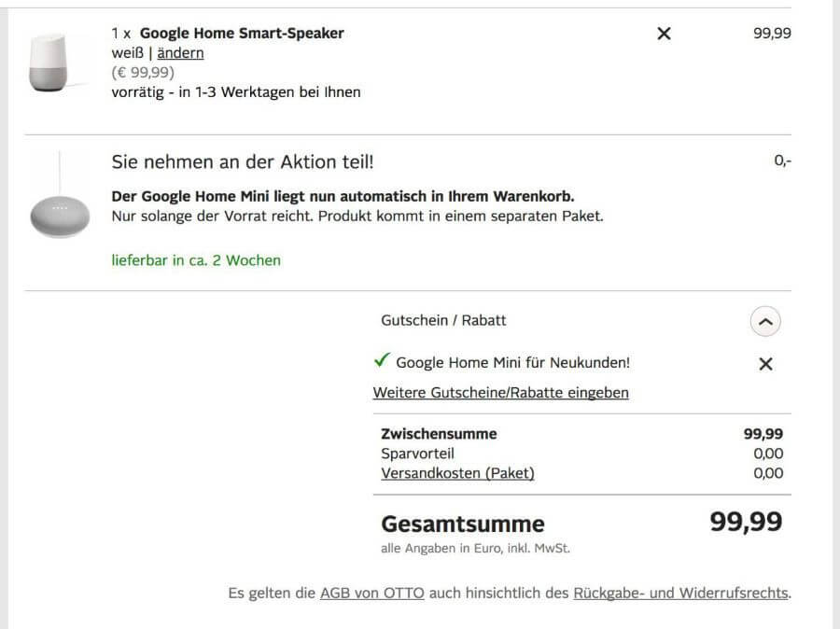Open "Weitere Gutscheine/Rabatte eingeben" link
Image resolution: width=840 pixels, height=629 pixels.
(500, 393)
